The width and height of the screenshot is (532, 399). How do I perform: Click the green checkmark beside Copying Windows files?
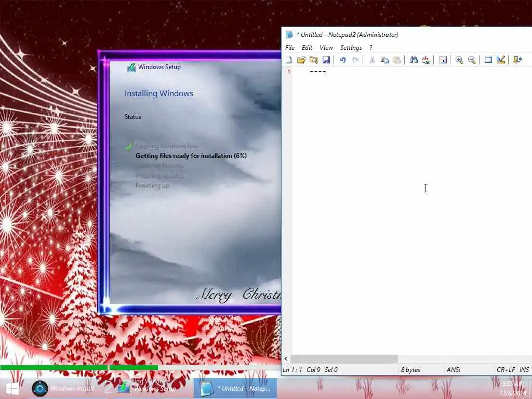coord(129,147)
